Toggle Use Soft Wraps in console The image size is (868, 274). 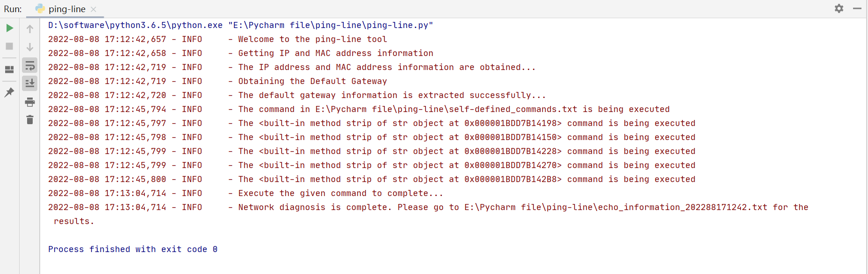[29, 65]
